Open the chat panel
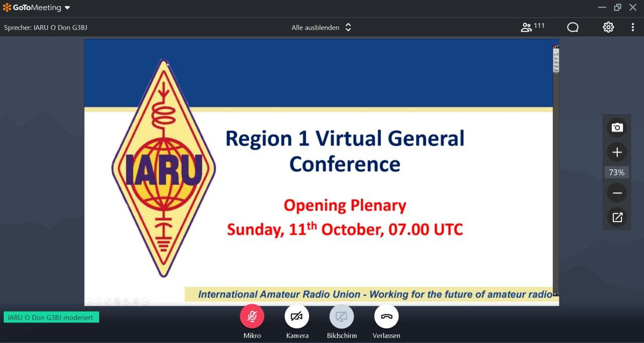This screenshot has width=644, height=343. 573,27
